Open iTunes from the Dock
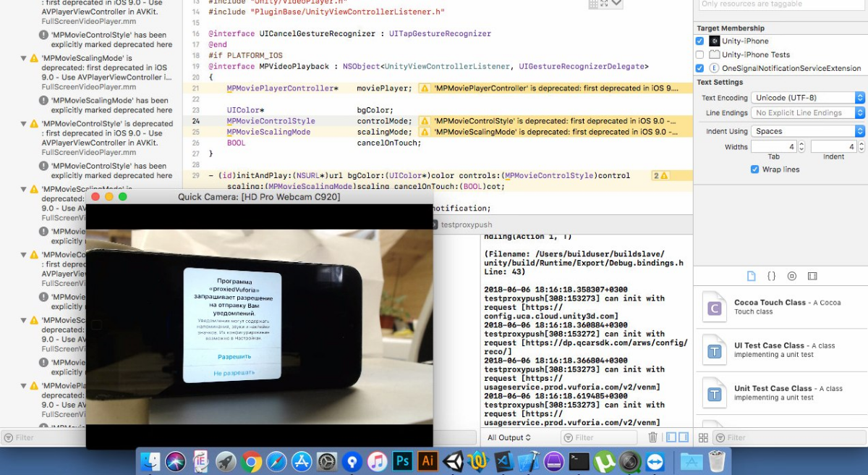Viewport: 868px width, 475px height. [x=377, y=461]
